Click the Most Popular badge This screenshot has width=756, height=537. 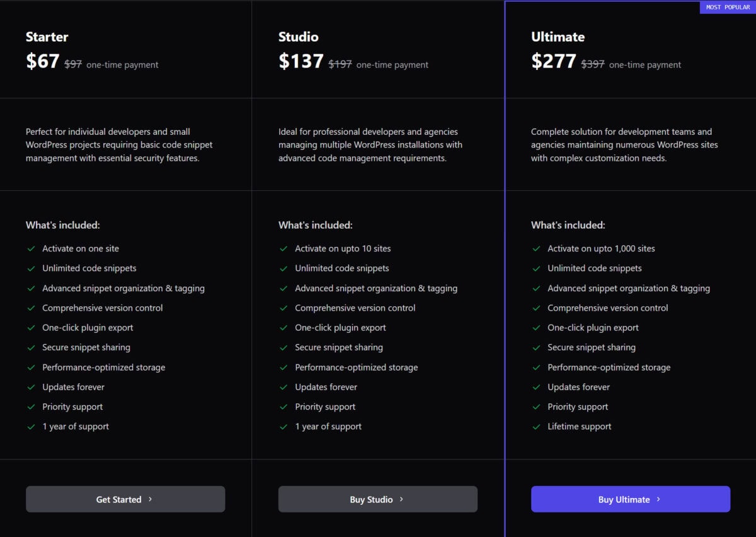tap(728, 8)
